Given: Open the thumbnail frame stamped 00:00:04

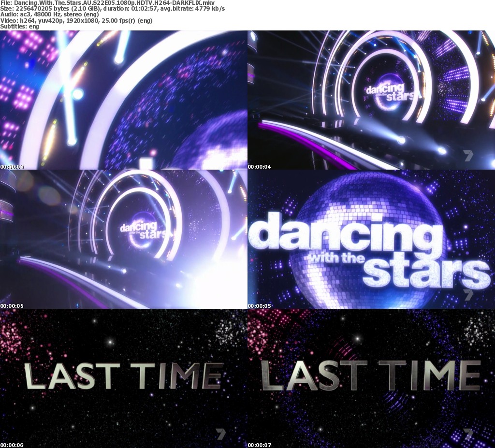Looking at the screenshot, I should point(371,100).
